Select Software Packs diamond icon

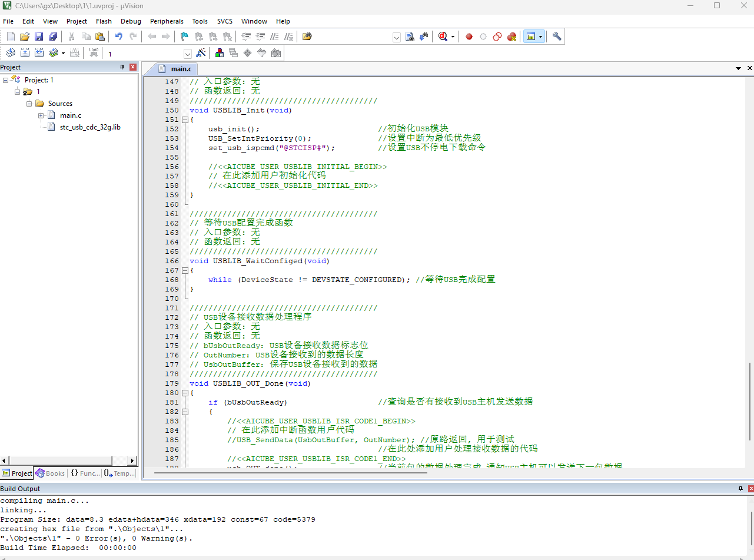[248, 53]
